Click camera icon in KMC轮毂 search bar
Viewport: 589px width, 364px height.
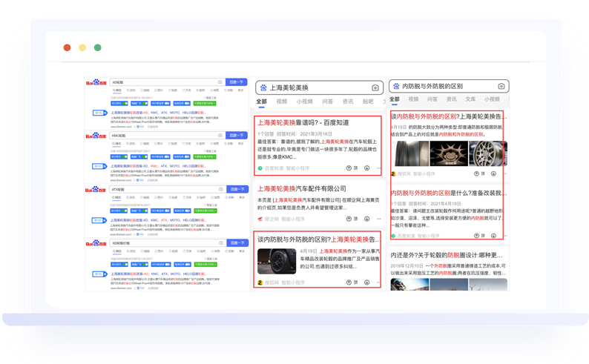[x=220, y=136]
